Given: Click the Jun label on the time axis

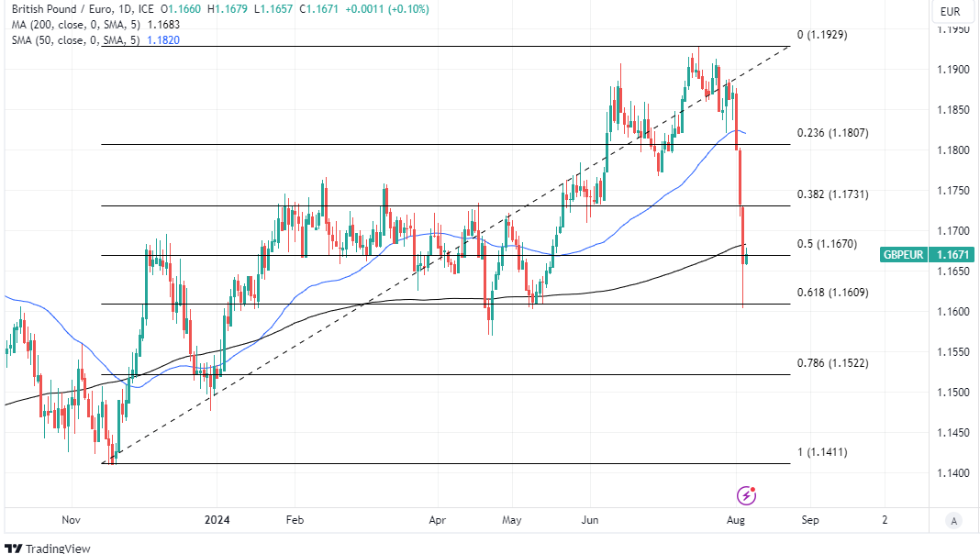Looking at the screenshot, I should (x=590, y=520).
